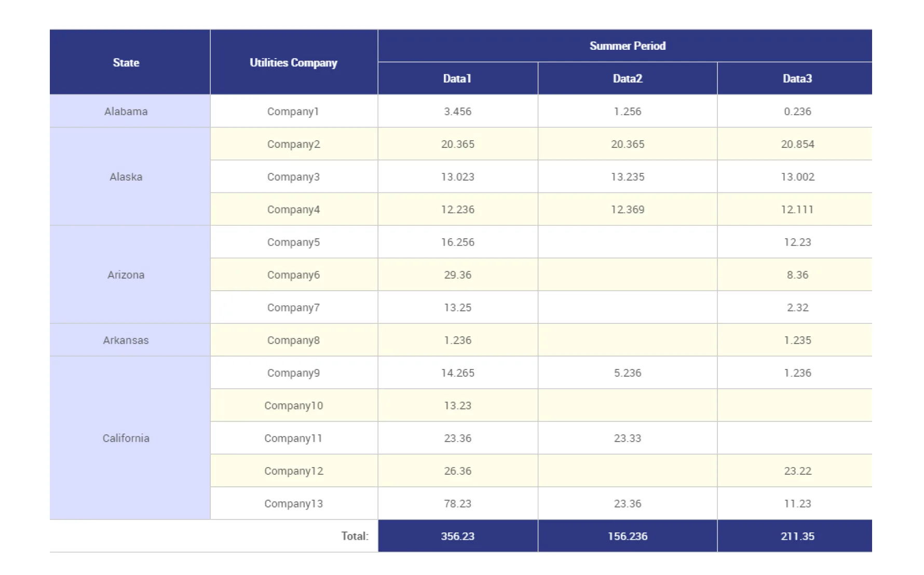The height and width of the screenshot is (575, 924).
Task: Select the Data1 total 356.23
Action: click(458, 536)
